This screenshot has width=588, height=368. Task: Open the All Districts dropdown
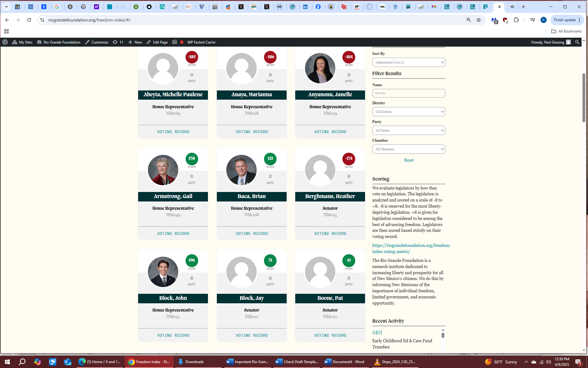pyautogui.click(x=409, y=112)
